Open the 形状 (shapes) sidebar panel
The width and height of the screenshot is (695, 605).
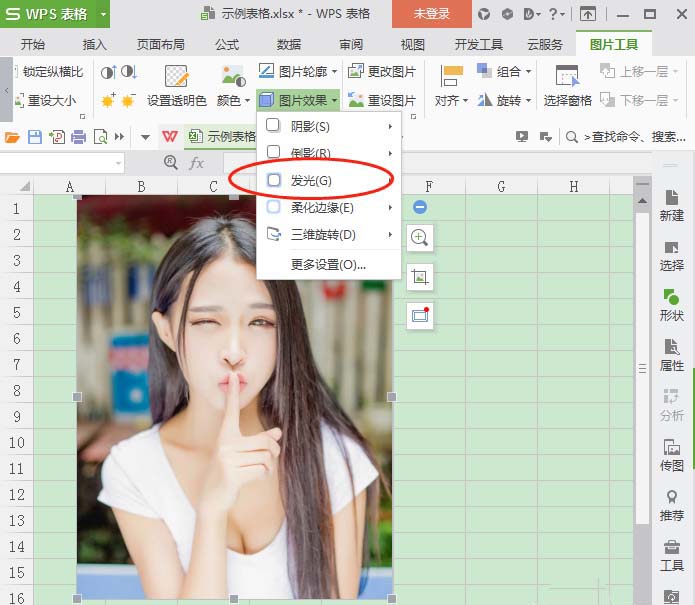(x=672, y=305)
